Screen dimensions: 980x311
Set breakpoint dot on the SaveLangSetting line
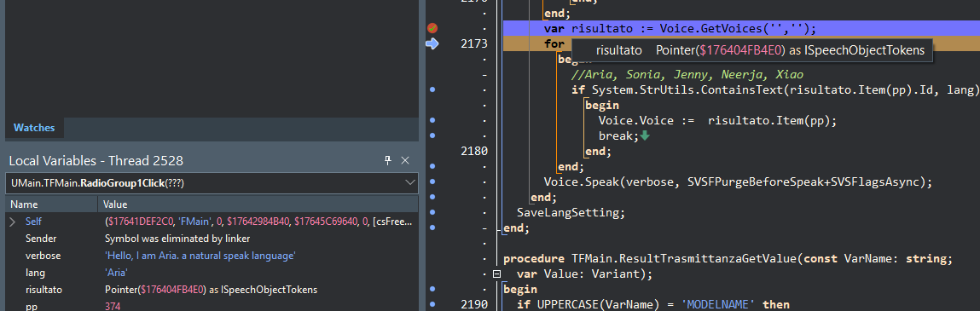432,212
